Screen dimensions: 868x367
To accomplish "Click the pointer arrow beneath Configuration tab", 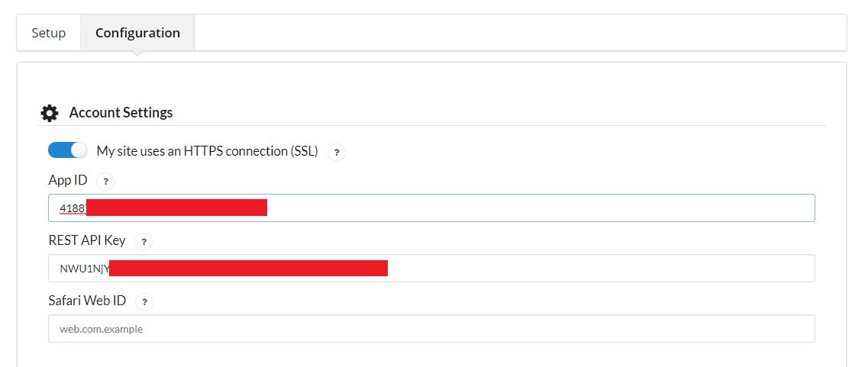I will (x=137, y=53).
